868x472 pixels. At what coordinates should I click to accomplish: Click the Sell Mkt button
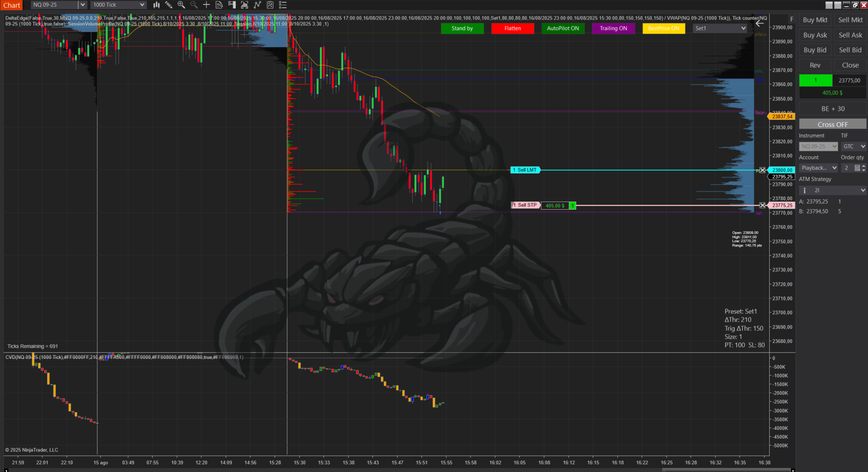[x=850, y=20]
